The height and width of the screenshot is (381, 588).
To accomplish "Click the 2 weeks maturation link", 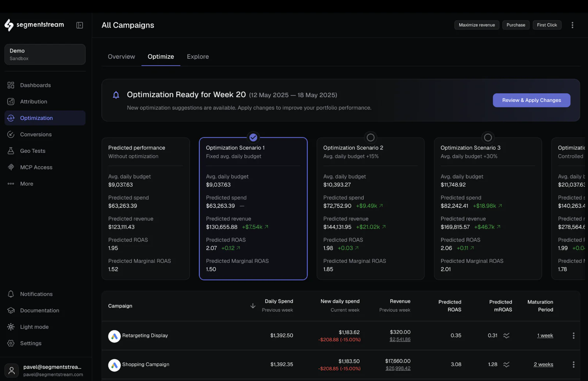I will (543, 364).
